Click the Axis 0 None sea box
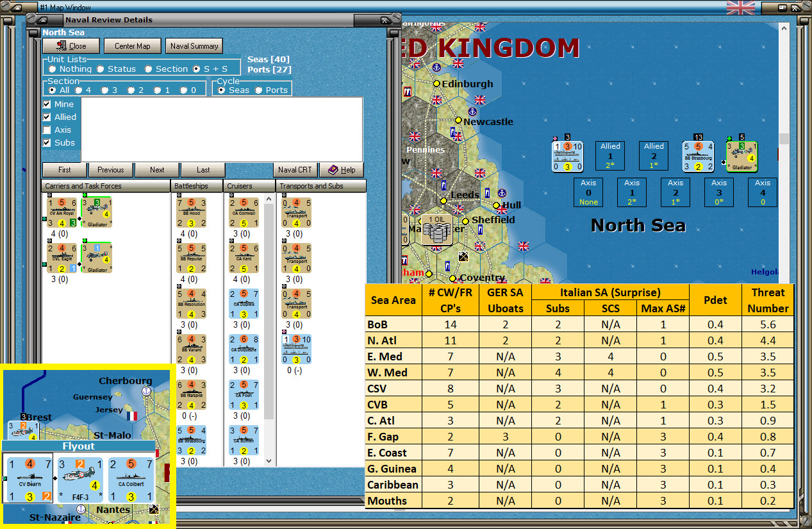The image size is (812, 529). [x=588, y=192]
